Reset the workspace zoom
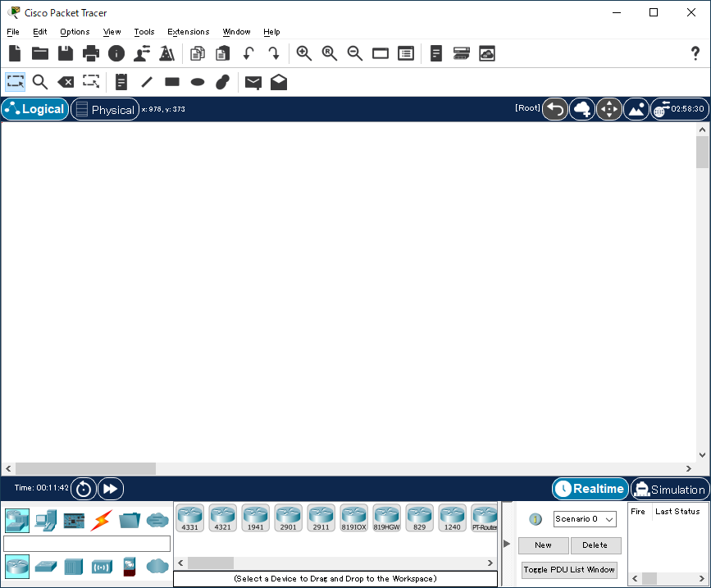This screenshot has width=711, height=588. tap(329, 53)
